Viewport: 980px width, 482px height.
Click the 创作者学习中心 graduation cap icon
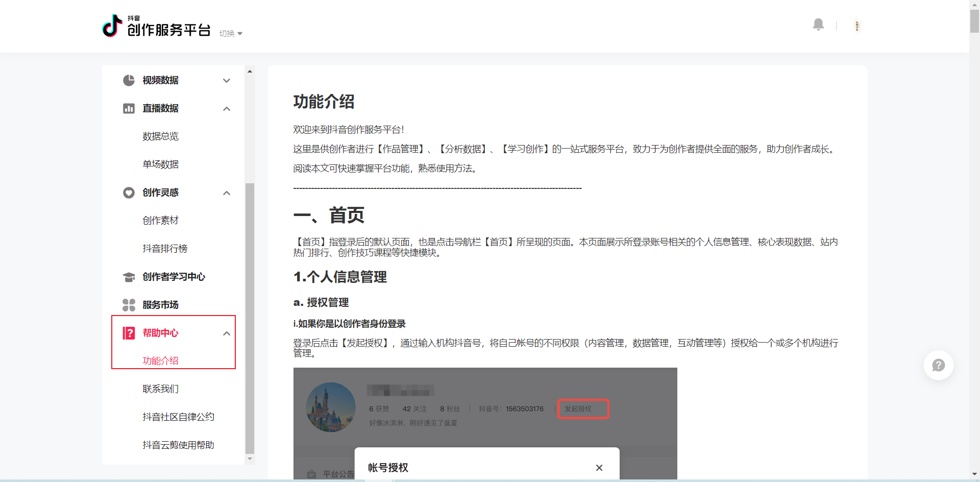(x=129, y=277)
